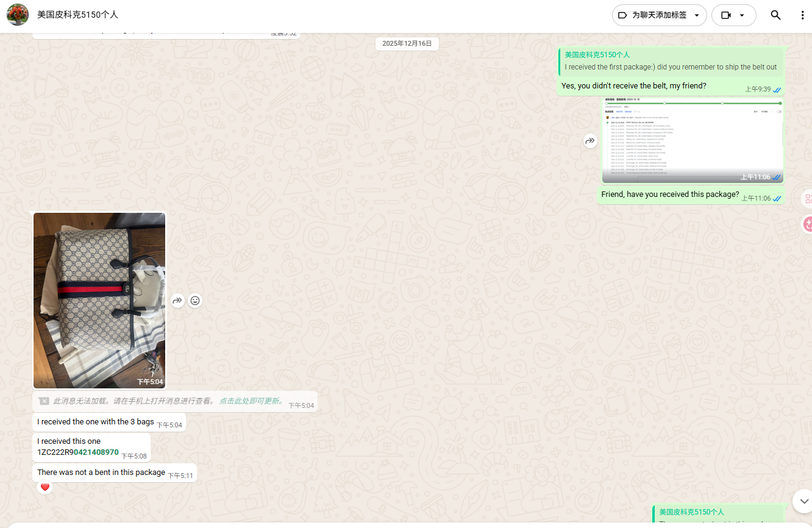React with emoji to handbag photo

pos(195,301)
